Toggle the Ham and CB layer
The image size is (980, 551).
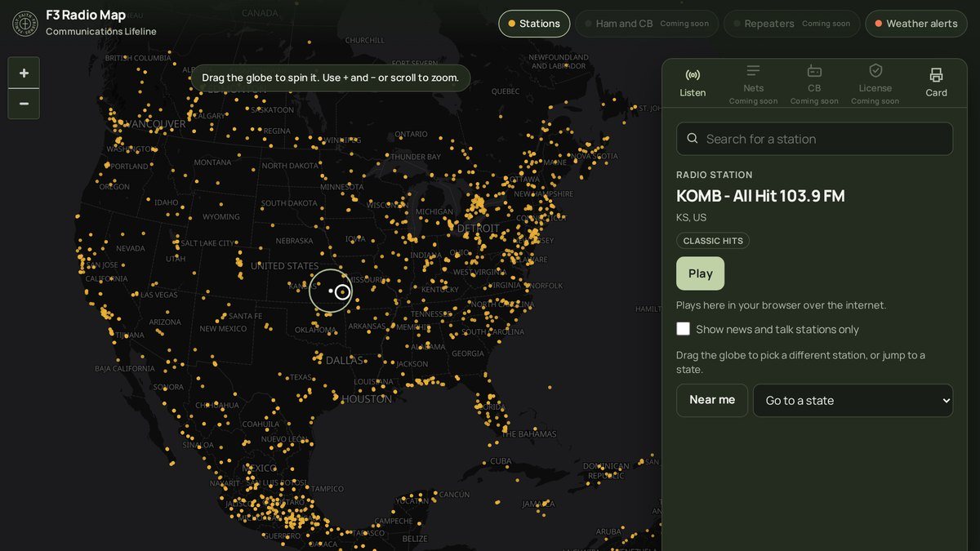pos(647,24)
